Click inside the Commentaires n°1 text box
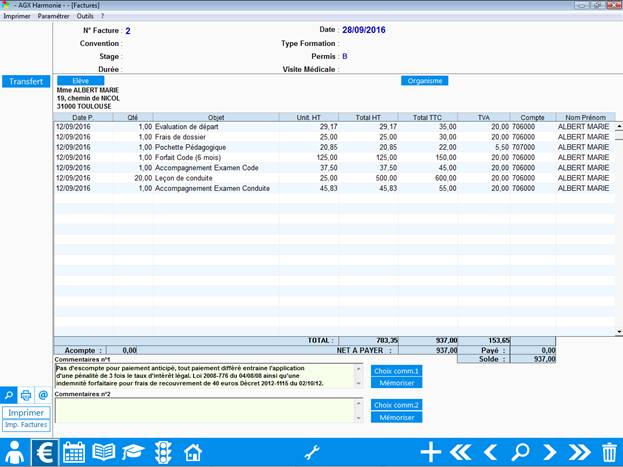The image size is (623, 467). pyautogui.click(x=205, y=376)
